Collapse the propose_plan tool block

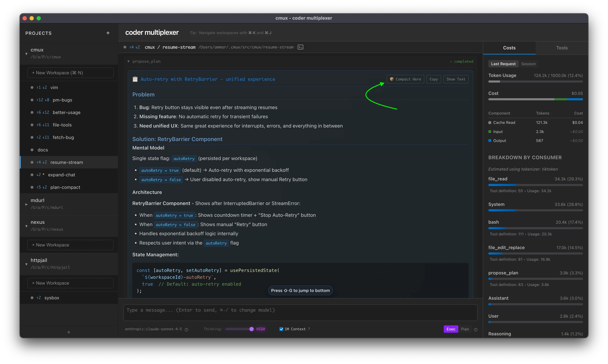(128, 61)
